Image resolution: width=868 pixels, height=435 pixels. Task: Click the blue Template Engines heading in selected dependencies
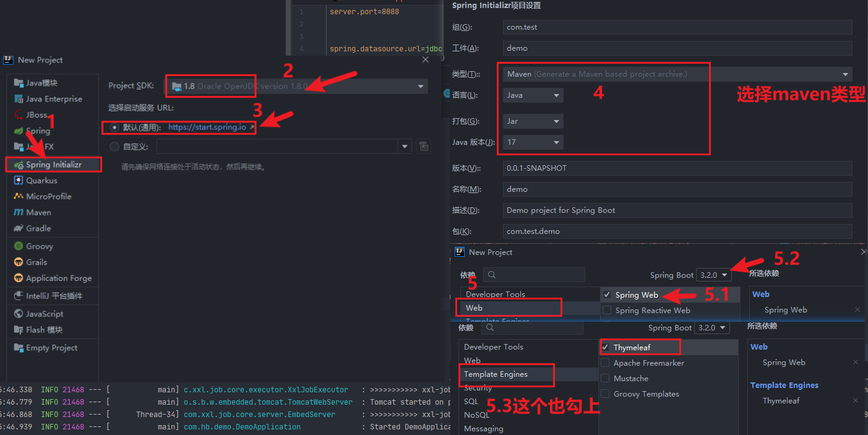[x=784, y=385]
